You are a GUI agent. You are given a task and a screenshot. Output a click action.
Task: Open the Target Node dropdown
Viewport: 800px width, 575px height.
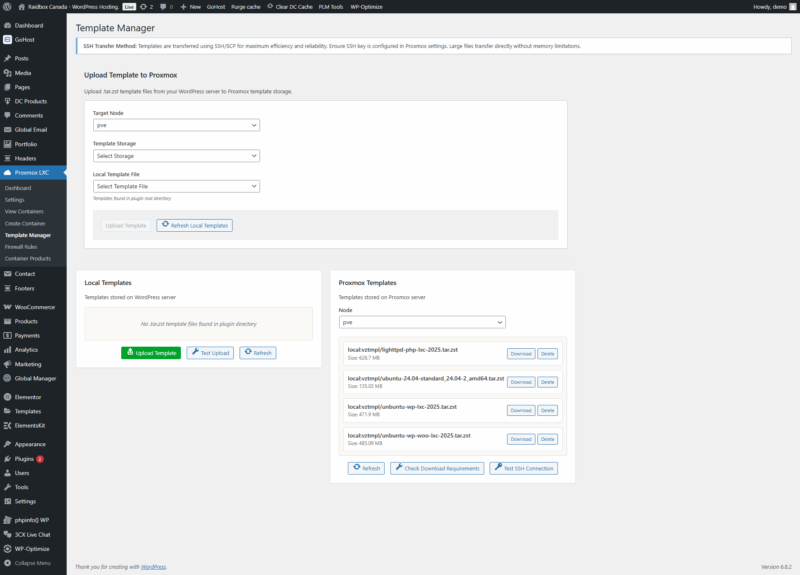(176, 125)
